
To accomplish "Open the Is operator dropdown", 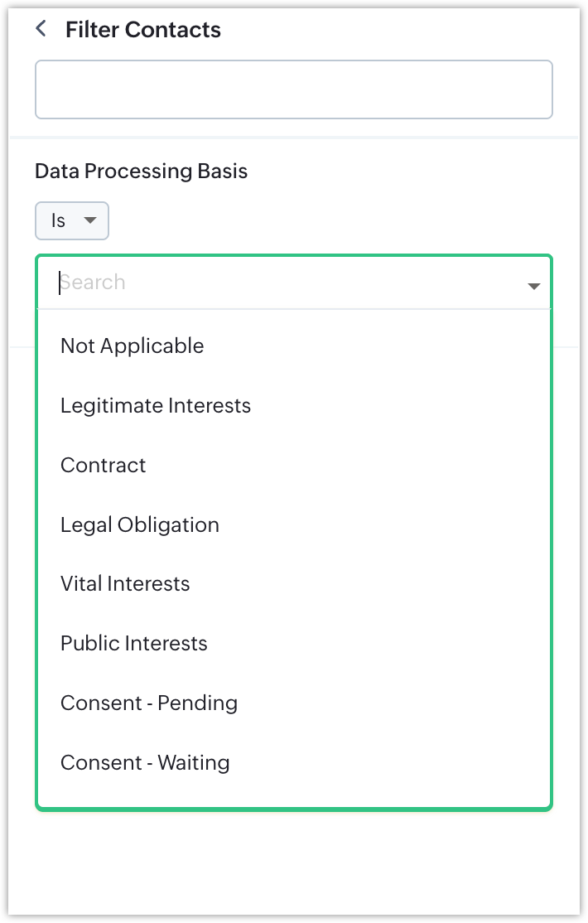I will [71, 221].
